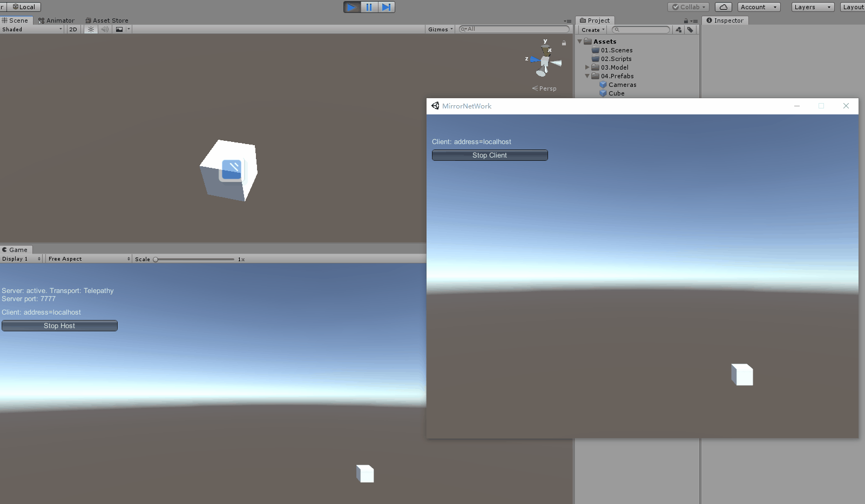Toggle 2D scene view mode
This screenshot has width=865, height=504.
[x=73, y=30]
